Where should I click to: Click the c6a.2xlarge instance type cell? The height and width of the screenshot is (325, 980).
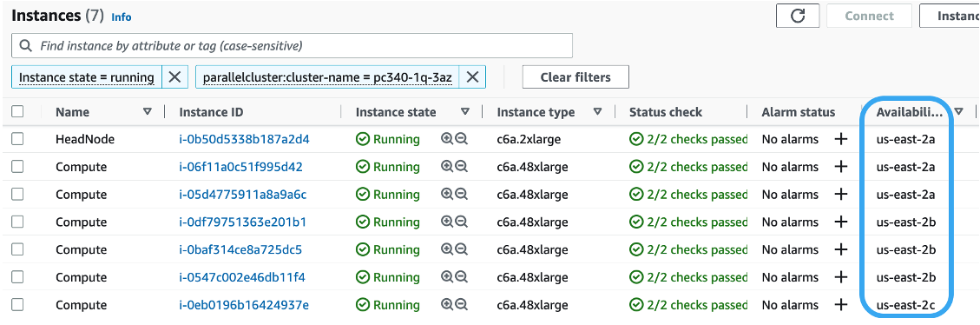[x=528, y=139]
